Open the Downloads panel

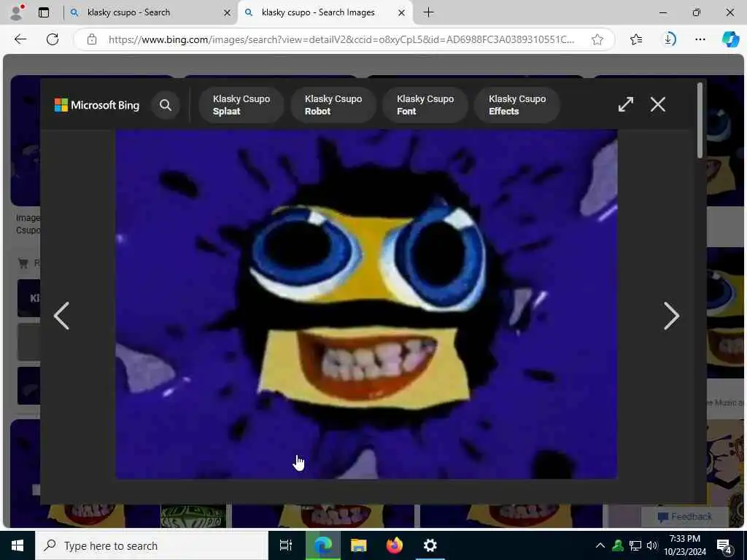(668, 39)
